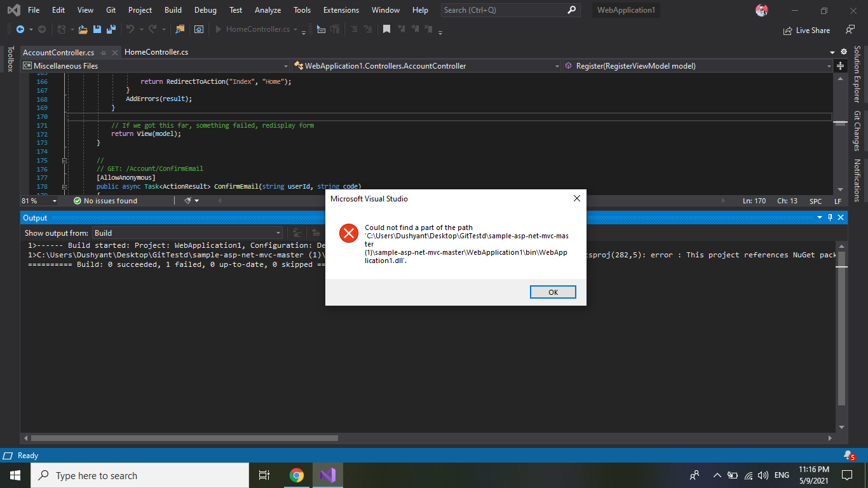Open the Debug menu

click(x=205, y=10)
